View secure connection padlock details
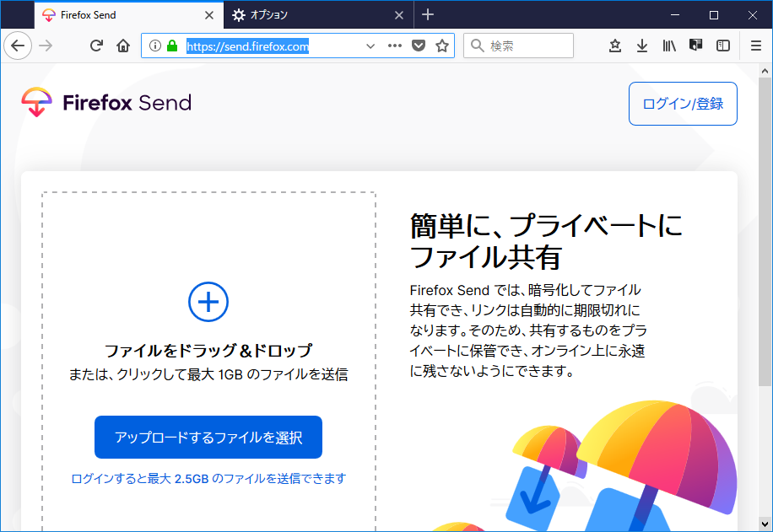This screenshot has width=773, height=532. pos(172,46)
